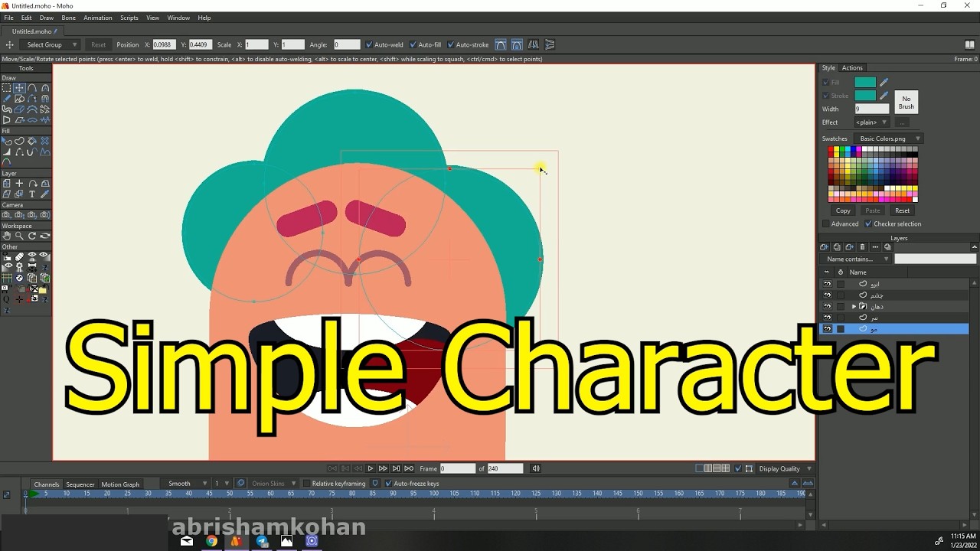Select the Paint Bucket fill tool

pos(32,141)
